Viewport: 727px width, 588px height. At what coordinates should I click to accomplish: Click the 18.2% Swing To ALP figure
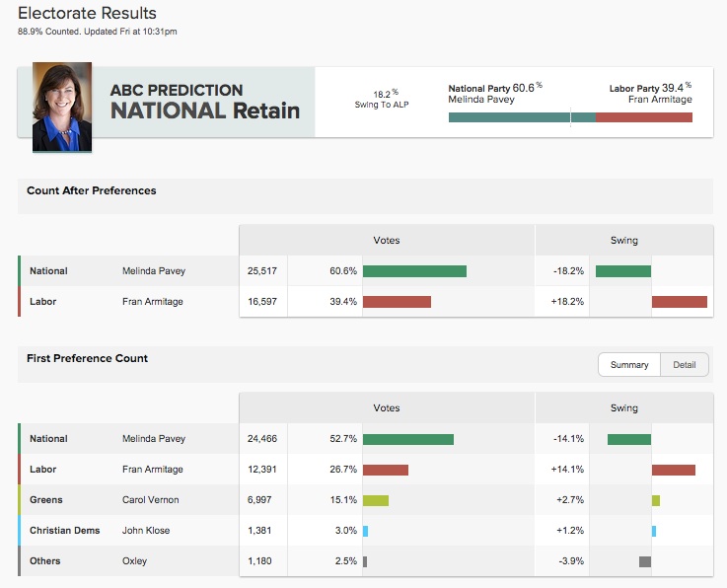[x=382, y=99]
